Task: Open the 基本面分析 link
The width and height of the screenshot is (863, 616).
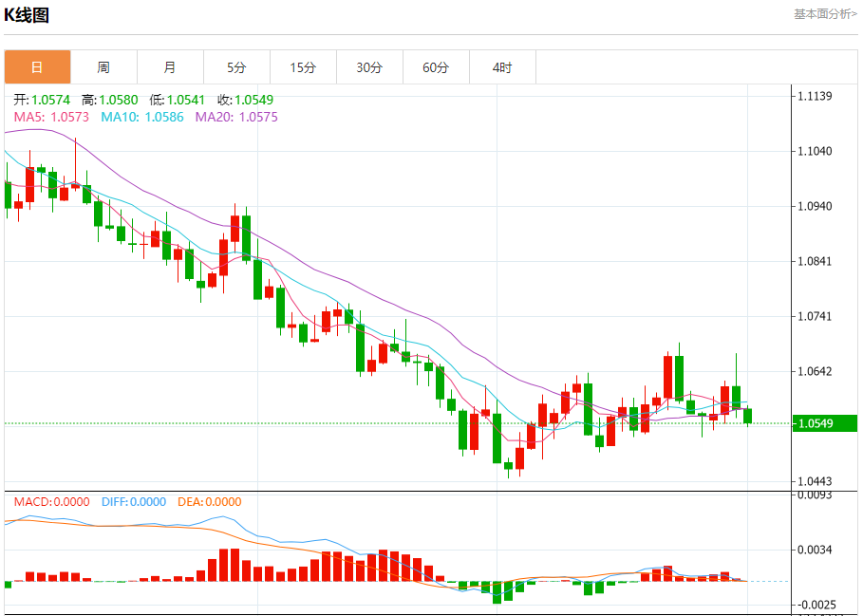Action: pyautogui.click(x=825, y=14)
